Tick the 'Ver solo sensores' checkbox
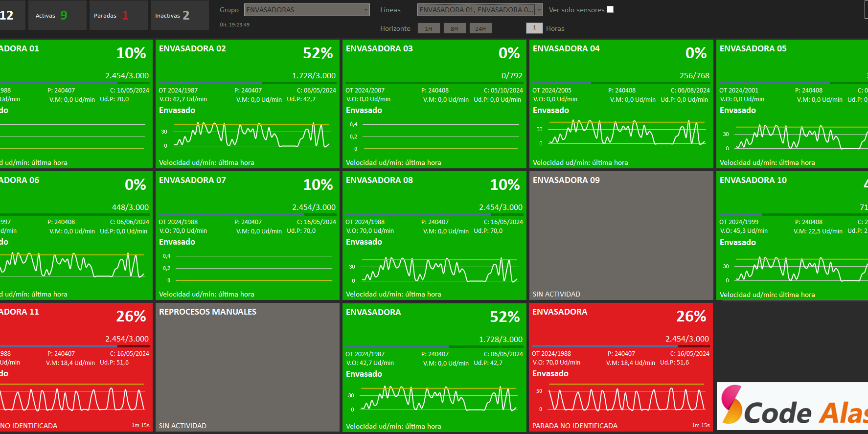This screenshot has width=868, height=434. [610, 10]
